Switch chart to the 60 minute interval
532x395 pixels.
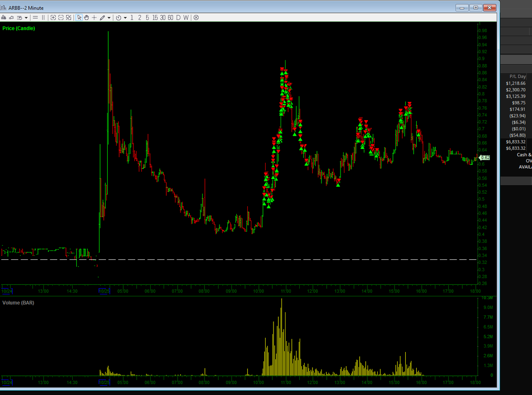(x=171, y=17)
